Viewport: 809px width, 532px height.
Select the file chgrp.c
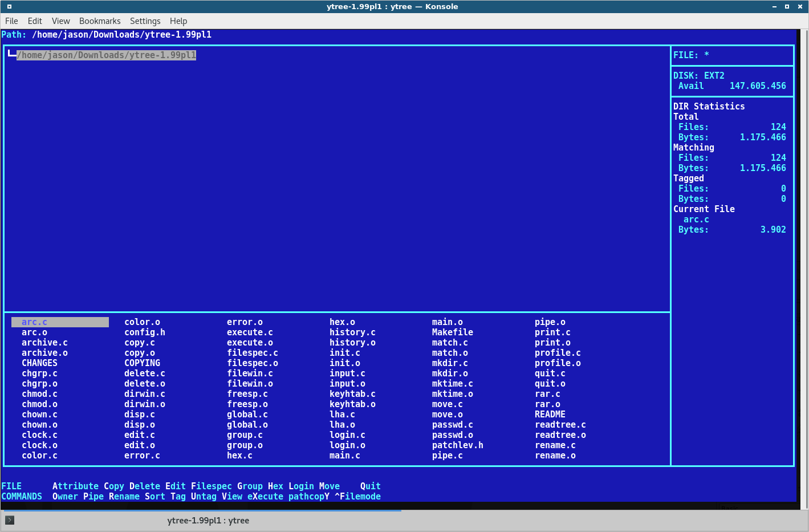[x=40, y=373]
